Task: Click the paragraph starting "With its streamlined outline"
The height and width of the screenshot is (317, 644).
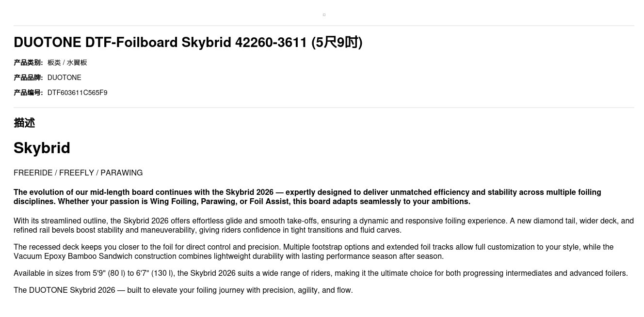Action: (x=323, y=225)
